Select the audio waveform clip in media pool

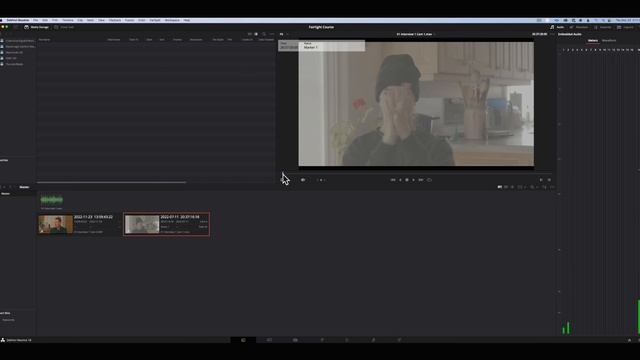pos(51,200)
